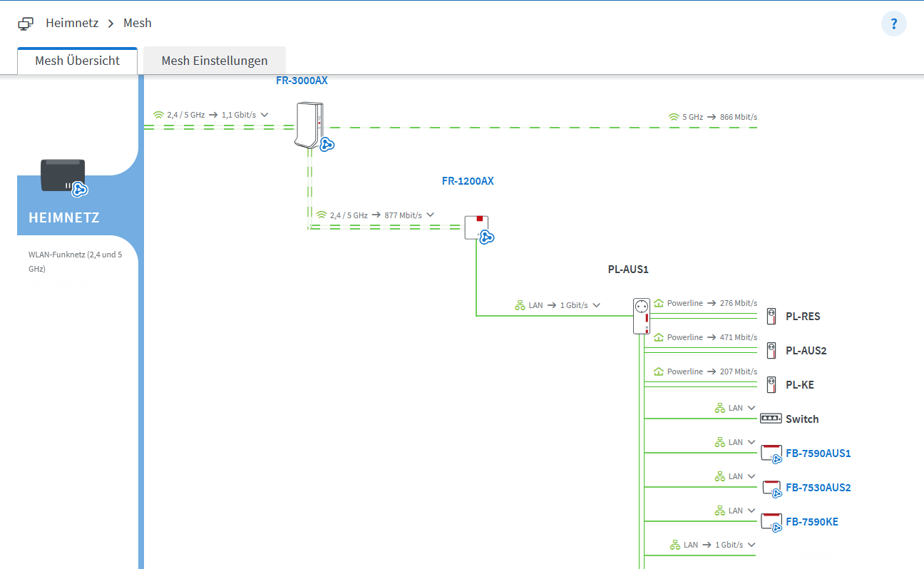Image resolution: width=924 pixels, height=569 pixels.
Task: Click Wi-Fi icon beside 5 GHz 866 Mbit/s
Action: [x=674, y=117]
